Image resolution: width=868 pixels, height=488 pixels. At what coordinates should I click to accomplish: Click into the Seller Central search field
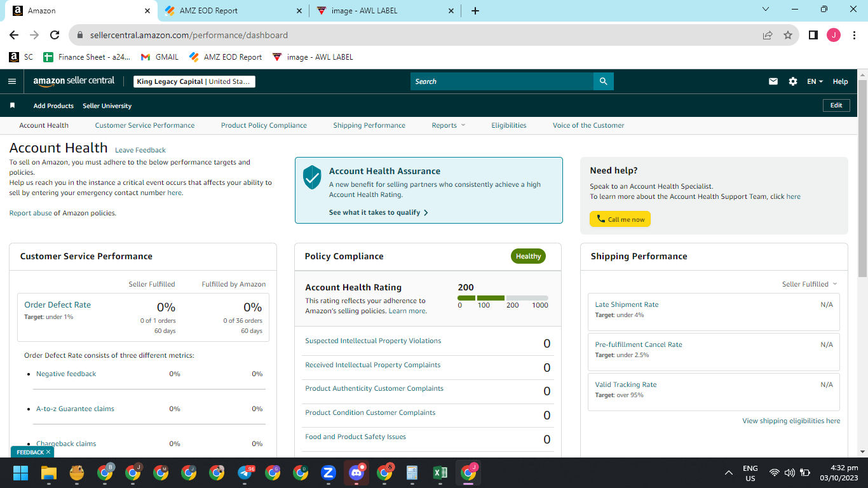[502, 81]
